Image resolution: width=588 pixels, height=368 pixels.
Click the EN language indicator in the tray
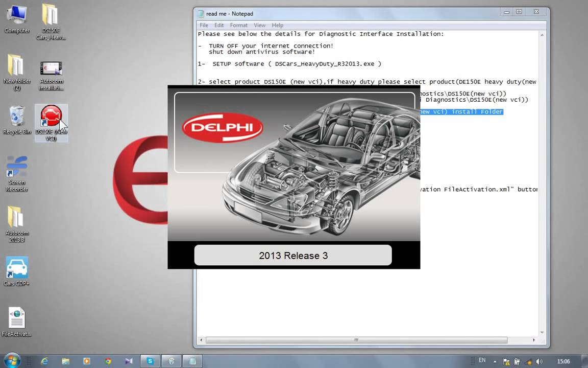482,360
